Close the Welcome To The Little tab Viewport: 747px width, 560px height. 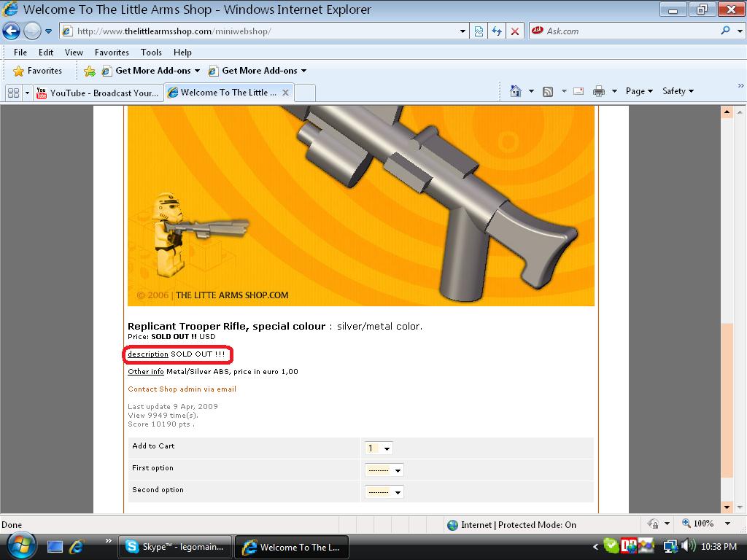point(285,93)
